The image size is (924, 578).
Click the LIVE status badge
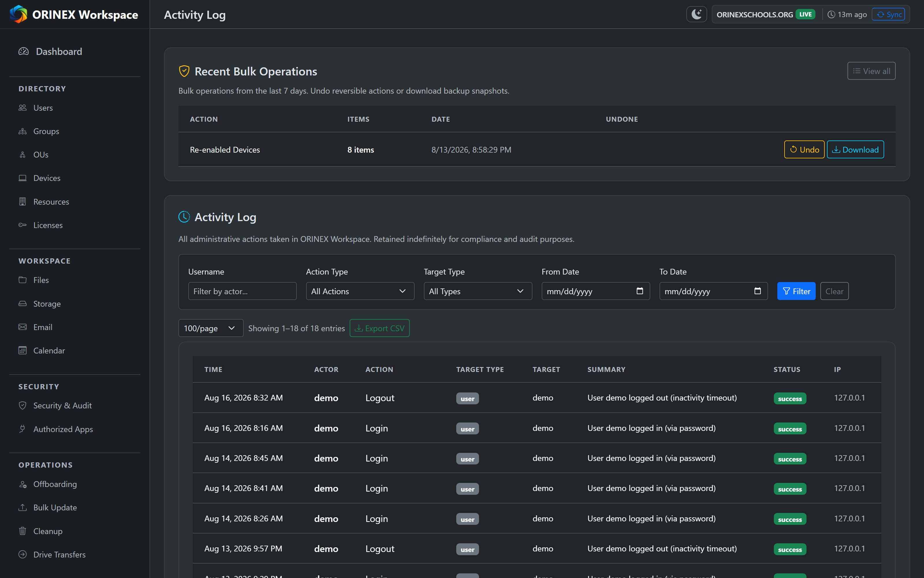806,14
